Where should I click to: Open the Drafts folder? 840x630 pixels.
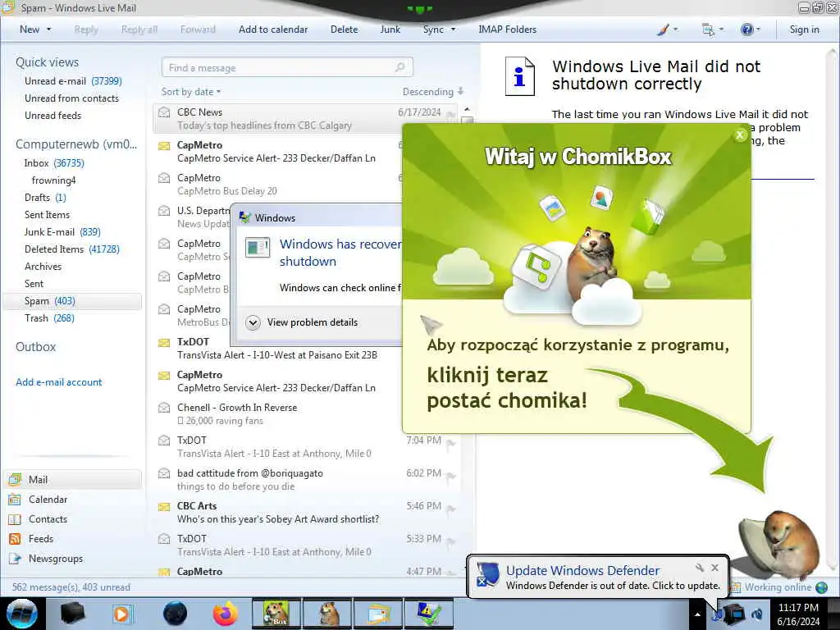(45, 197)
